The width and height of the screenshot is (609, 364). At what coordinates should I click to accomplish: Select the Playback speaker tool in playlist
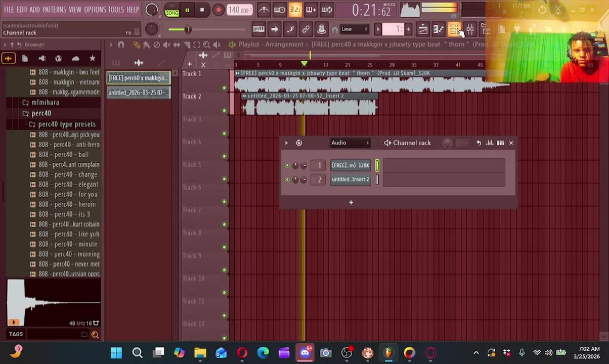coord(216,44)
